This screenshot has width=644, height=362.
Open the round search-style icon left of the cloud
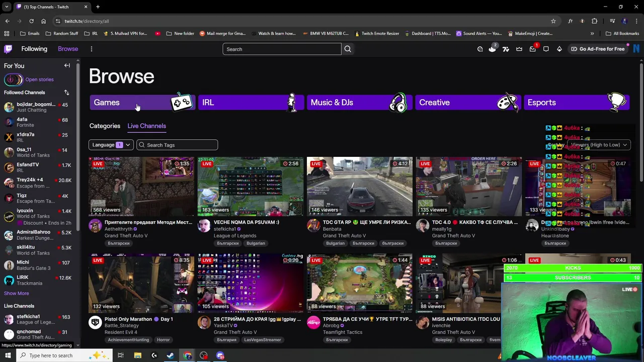480,49
